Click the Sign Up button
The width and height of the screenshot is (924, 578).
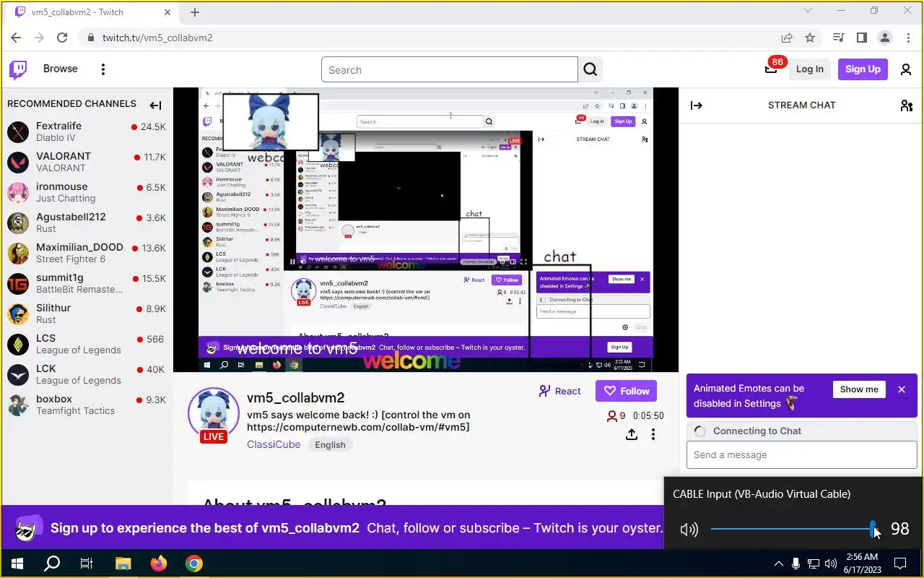(863, 69)
